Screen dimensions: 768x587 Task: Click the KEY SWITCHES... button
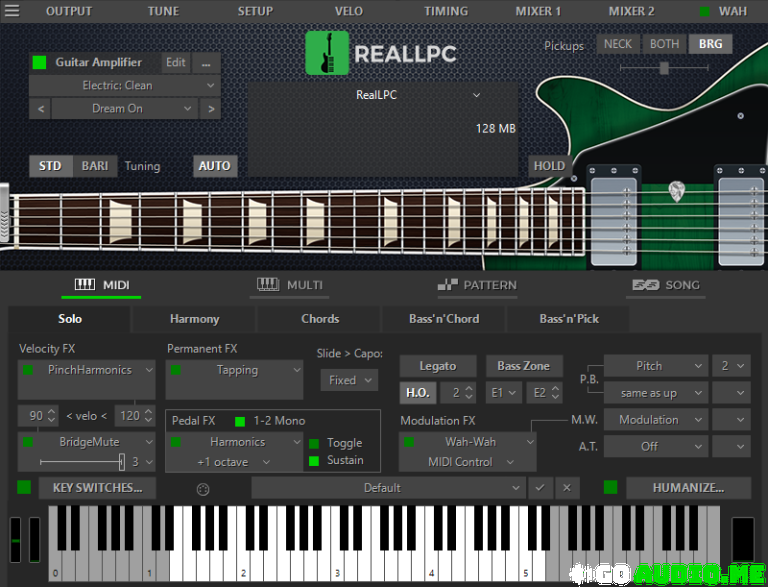[97, 488]
